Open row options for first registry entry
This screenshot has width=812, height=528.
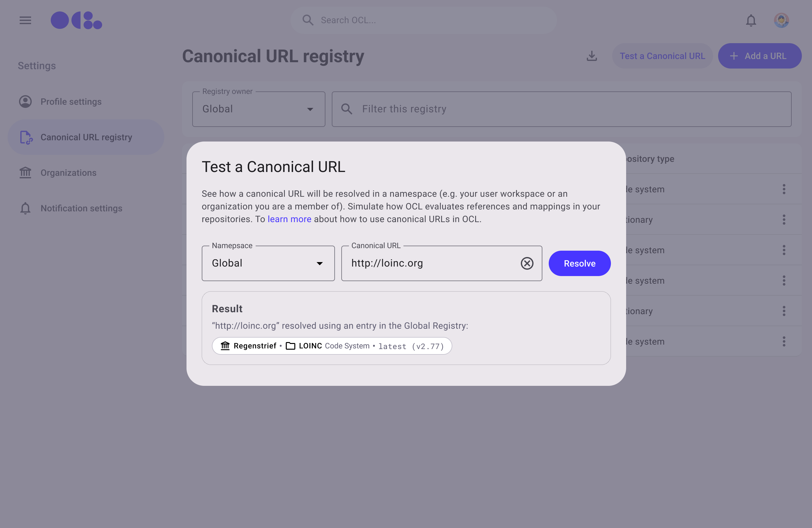(x=784, y=189)
